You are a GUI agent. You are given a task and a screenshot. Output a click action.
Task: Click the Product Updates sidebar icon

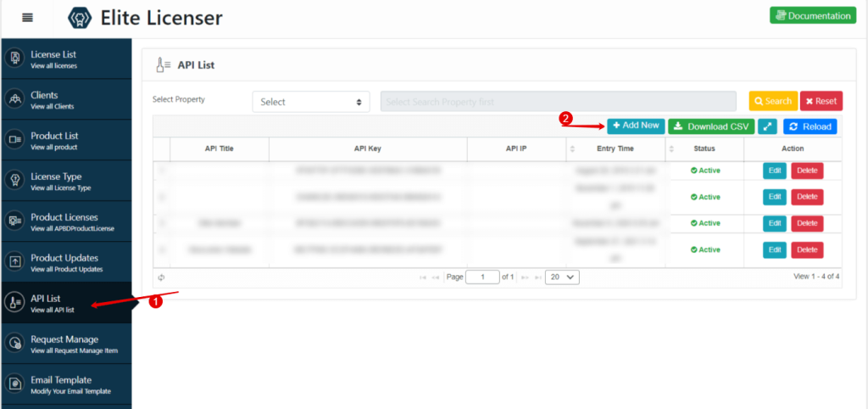pyautogui.click(x=15, y=261)
